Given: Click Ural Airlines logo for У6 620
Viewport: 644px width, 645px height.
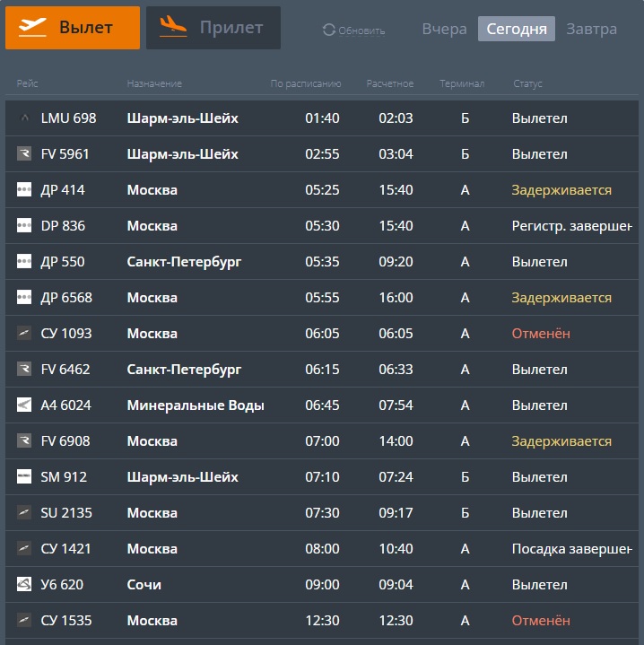Looking at the screenshot, I should click(x=24, y=584).
